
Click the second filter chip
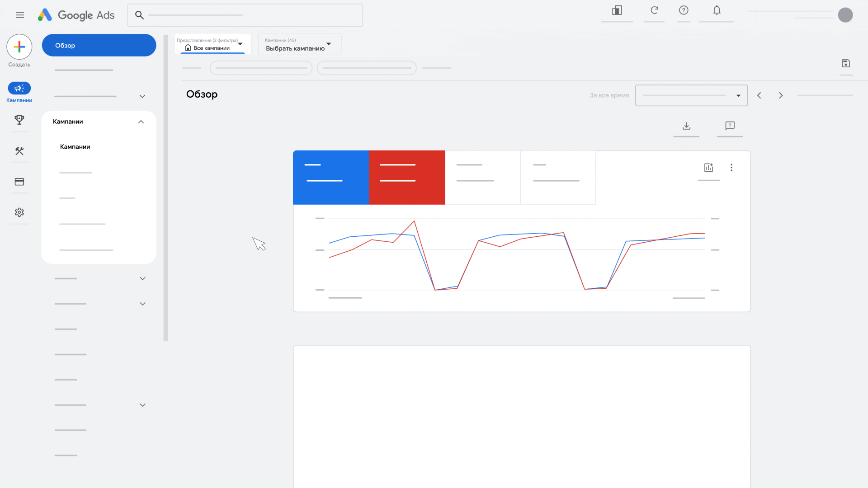coord(367,68)
